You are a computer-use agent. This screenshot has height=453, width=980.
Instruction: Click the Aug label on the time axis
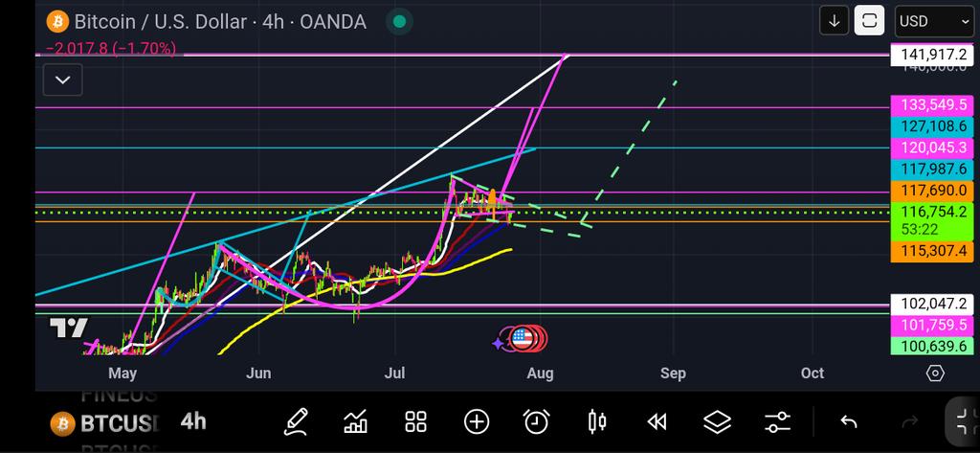coord(540,374)
